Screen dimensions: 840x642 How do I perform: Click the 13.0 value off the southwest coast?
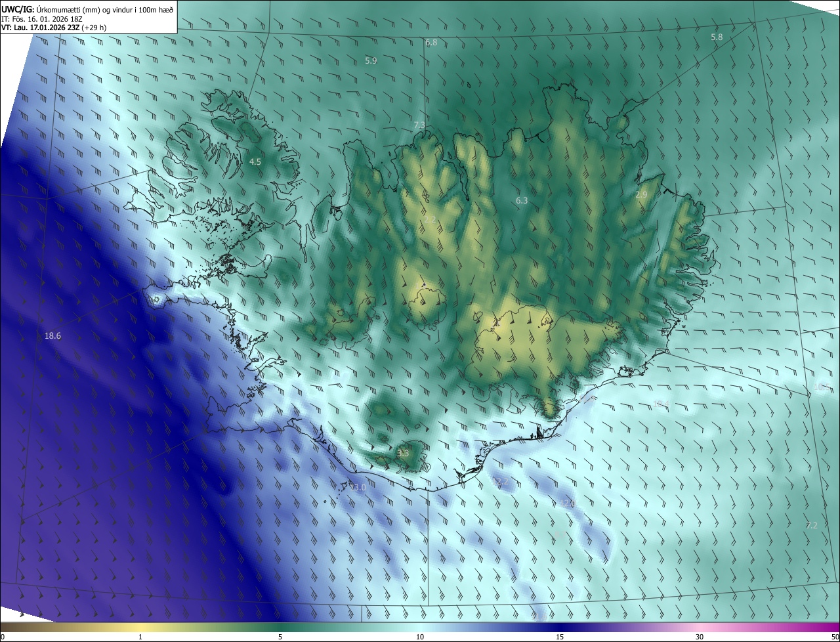(358, 487)
